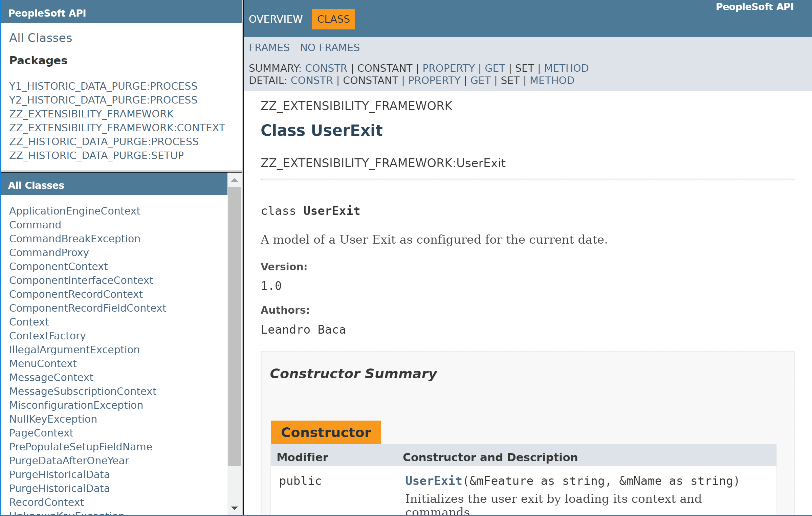
Task: Open the ZZ_EXTENSIBILITY_FRAMEWORK:CONTEXT package
Action: 117,128
